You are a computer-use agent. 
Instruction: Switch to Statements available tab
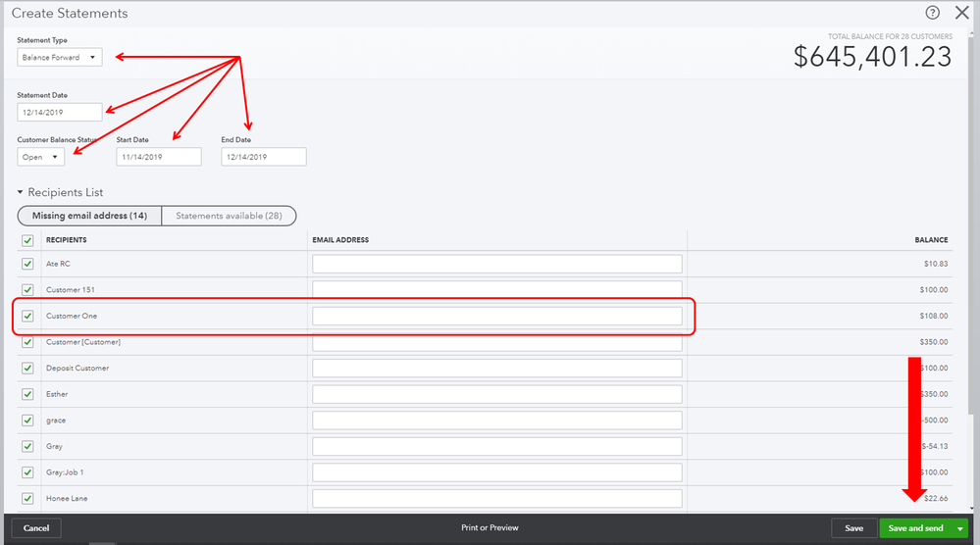click(229, 216)
